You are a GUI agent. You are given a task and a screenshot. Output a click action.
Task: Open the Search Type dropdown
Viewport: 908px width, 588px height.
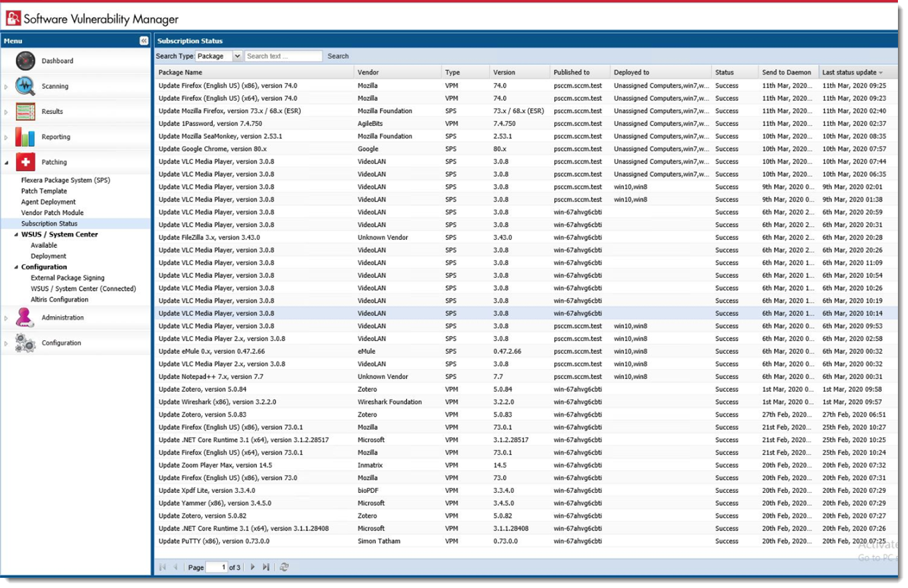click(237, 56)
